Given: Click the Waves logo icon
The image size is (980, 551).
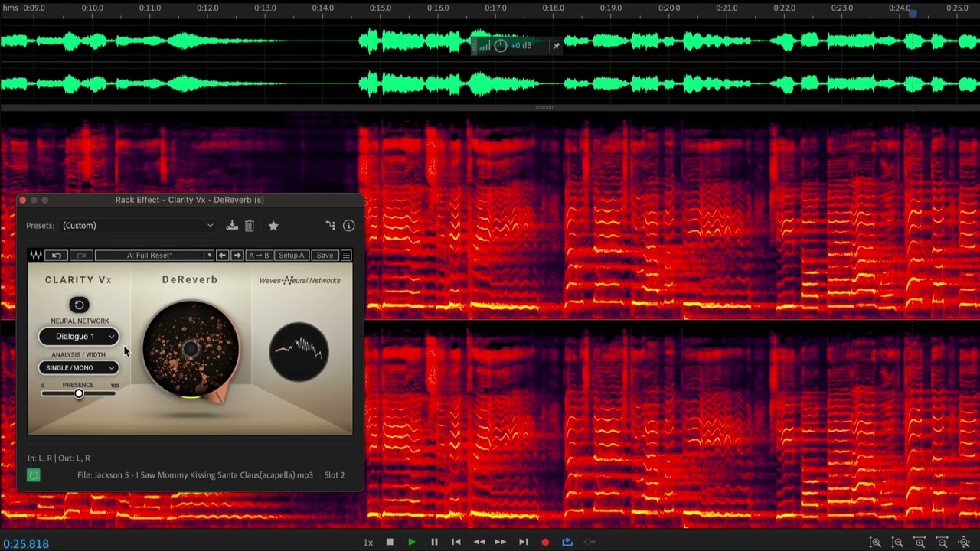Looking at the screenshot, I should 36,255.
